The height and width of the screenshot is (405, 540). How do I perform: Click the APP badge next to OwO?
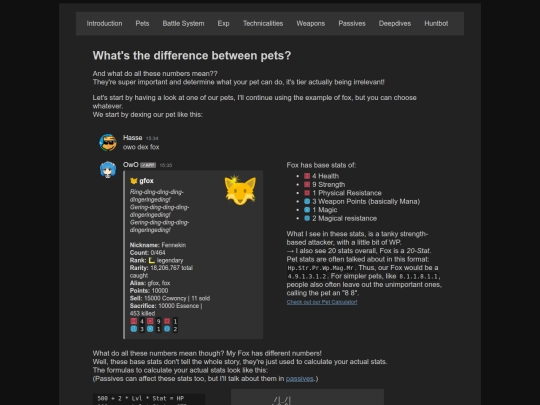coord(148,165)
